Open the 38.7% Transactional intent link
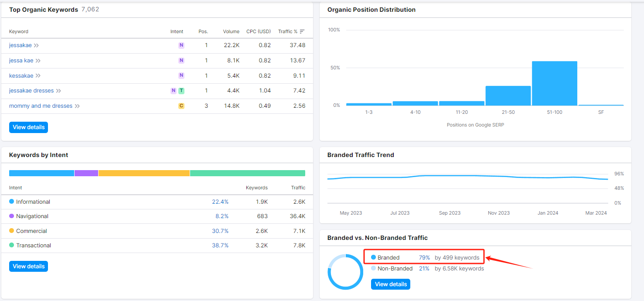Screen dimensions: 644x301 click(x=220, y=246)
